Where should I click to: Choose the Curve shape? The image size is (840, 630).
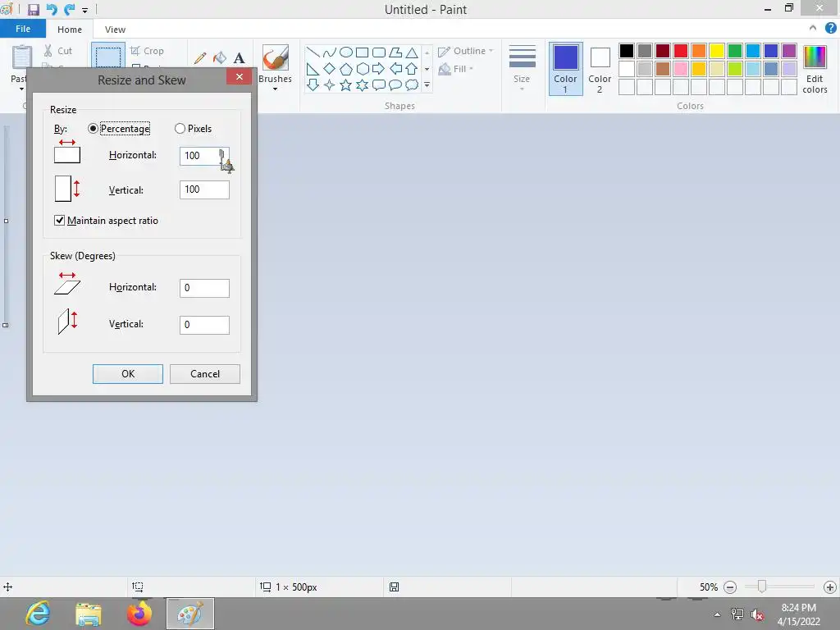(330, 52)
